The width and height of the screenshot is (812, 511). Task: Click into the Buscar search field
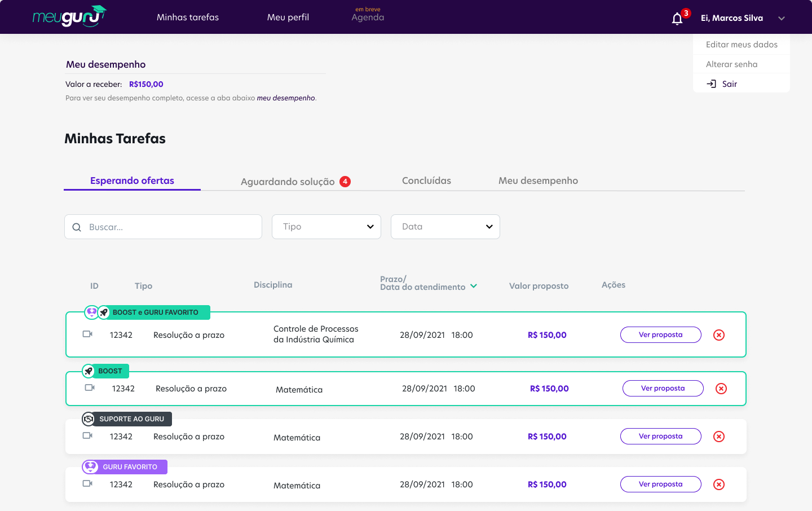169,227
